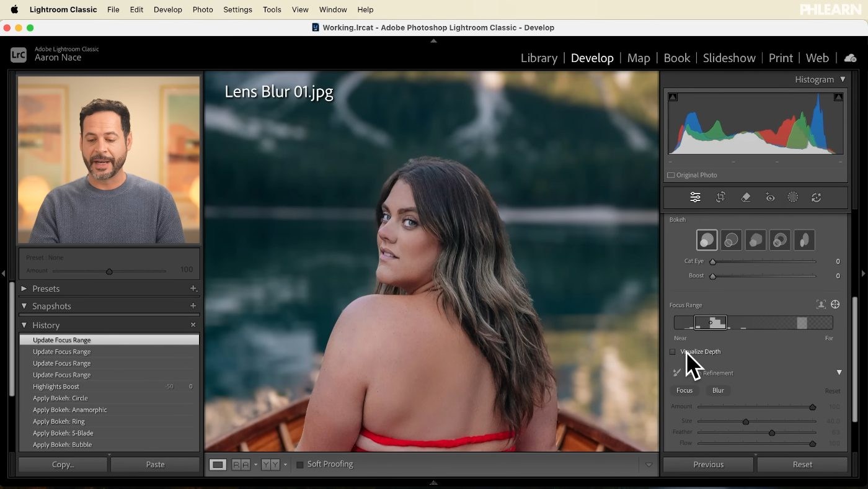Collapse the Histogram panel
Screen dimensions: 868x489
pyautogui.click(x=843, y=79)
